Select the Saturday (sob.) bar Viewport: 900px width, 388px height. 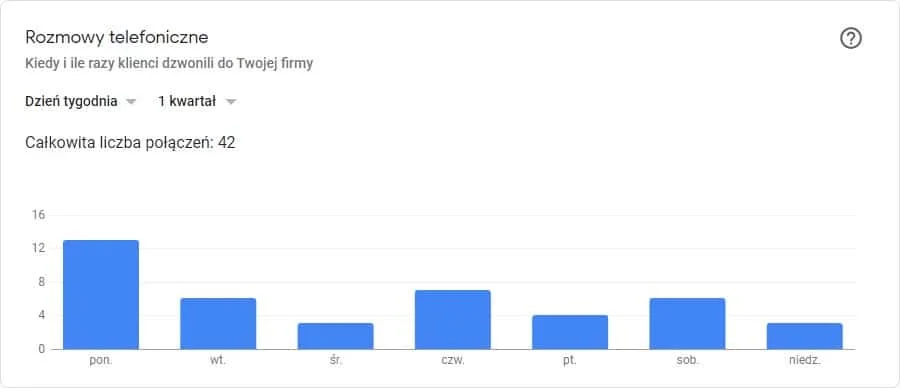687,324
